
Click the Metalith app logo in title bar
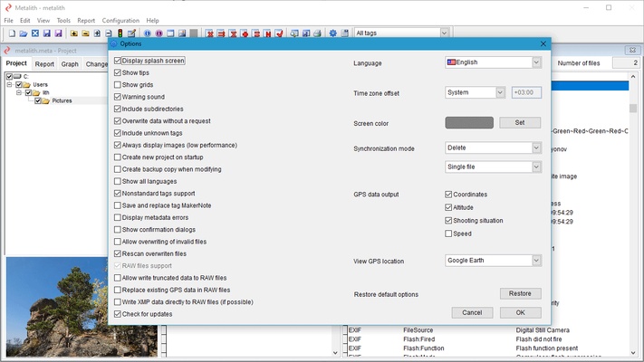[8, 7]
